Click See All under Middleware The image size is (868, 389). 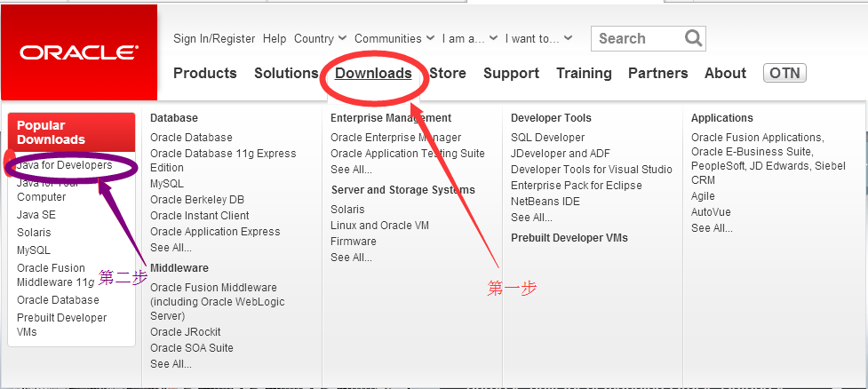point(171,364)
